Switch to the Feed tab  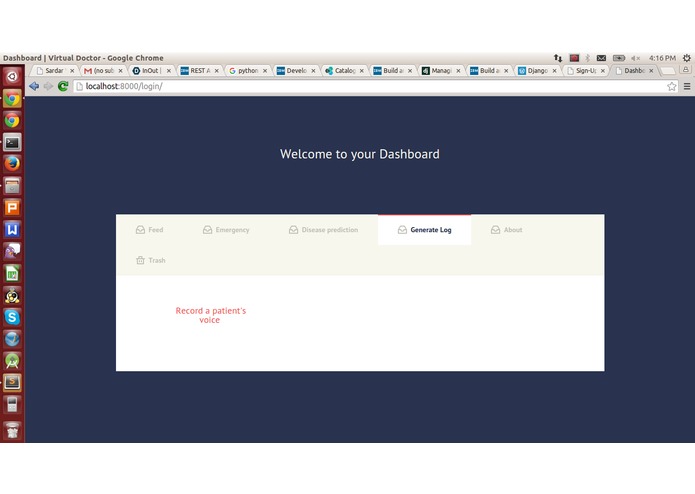[x=149, y=229]
